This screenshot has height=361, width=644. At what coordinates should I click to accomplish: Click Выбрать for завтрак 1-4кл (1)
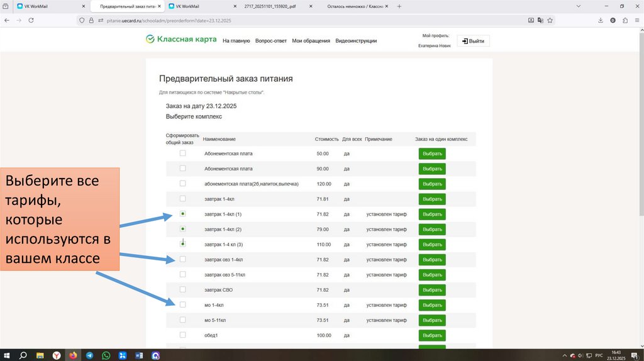pyautogui.click(x=432, y=214)
